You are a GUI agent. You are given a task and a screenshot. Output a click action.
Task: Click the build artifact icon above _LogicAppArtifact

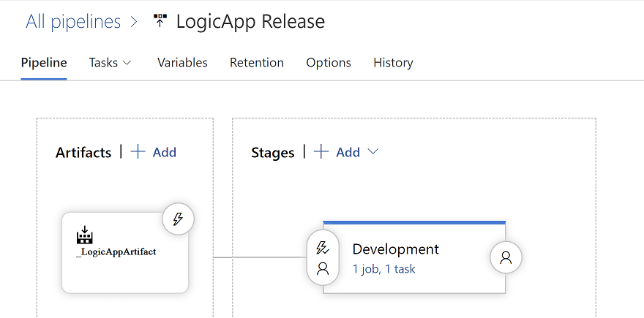pos(85,234)
